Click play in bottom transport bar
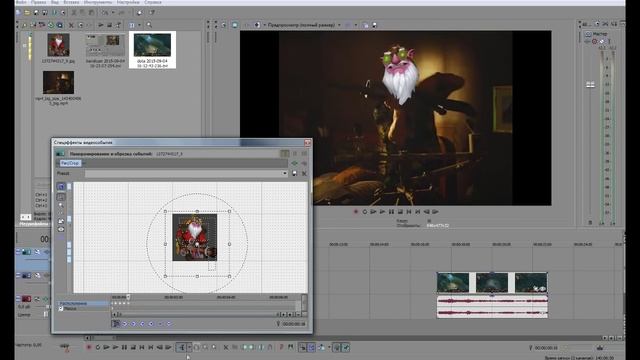Screen dimensions: 640x360 coord(115,347)
